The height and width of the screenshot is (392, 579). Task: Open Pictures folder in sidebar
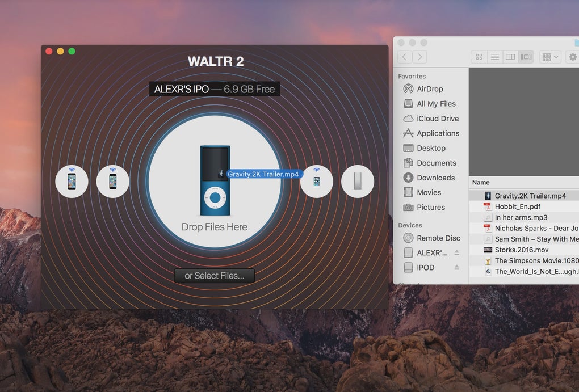(x=430, y=207)
